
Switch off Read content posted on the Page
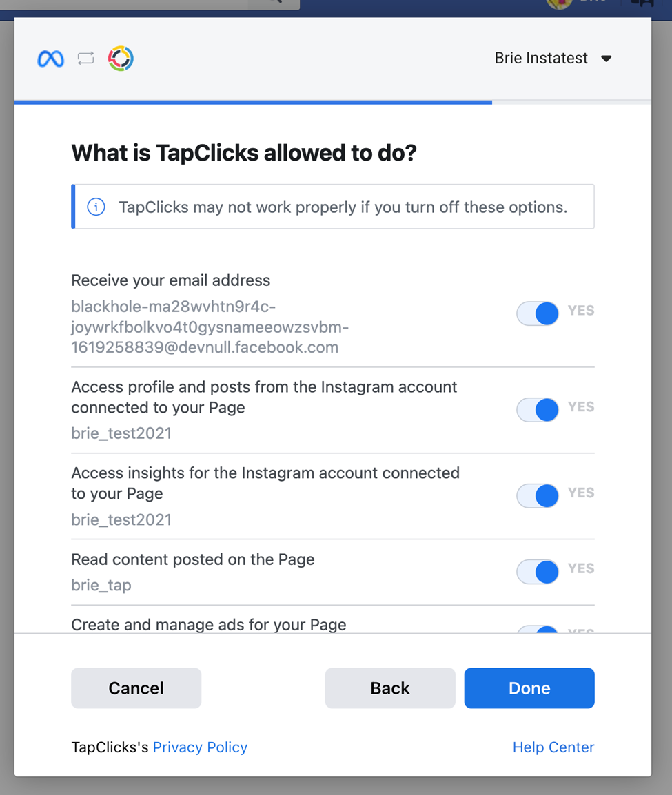538,572
